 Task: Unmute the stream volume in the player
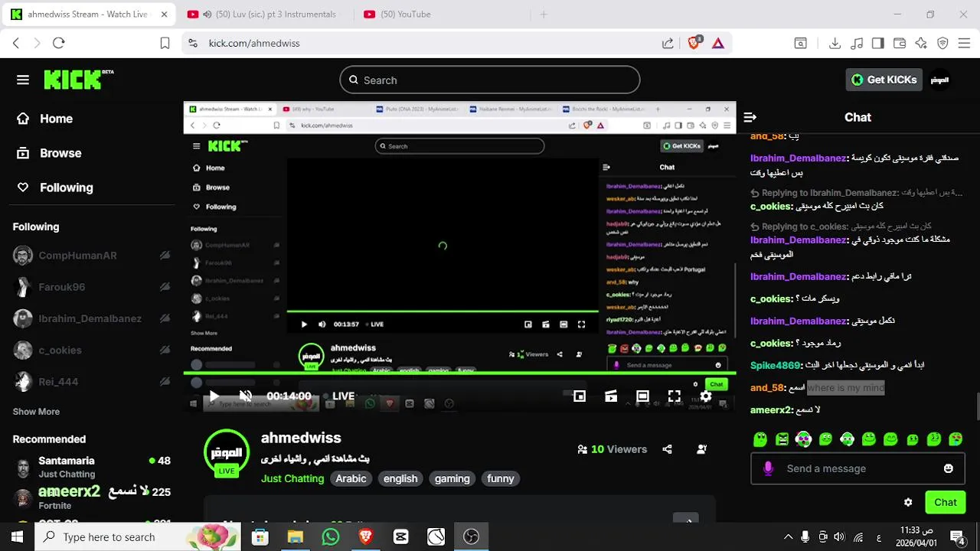(x=246, y=396)
